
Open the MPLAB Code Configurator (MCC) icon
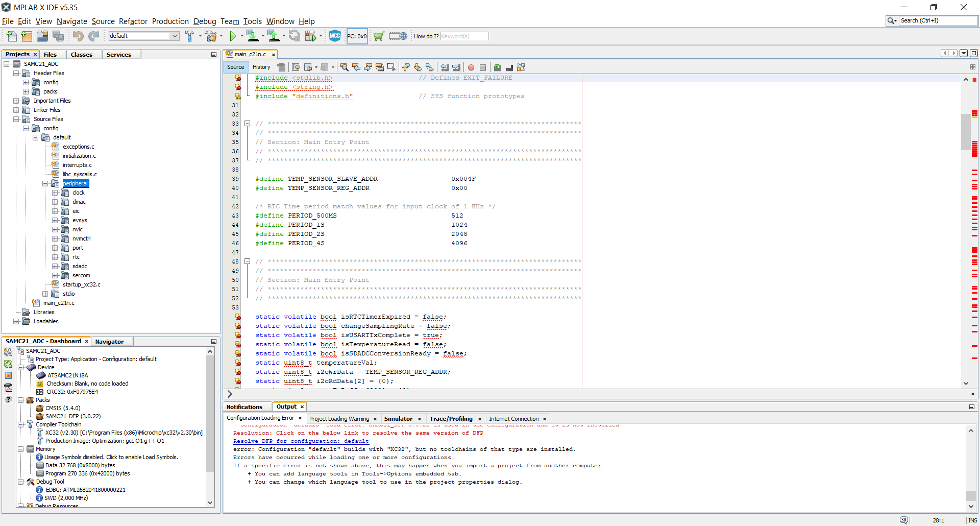[335, 36]
